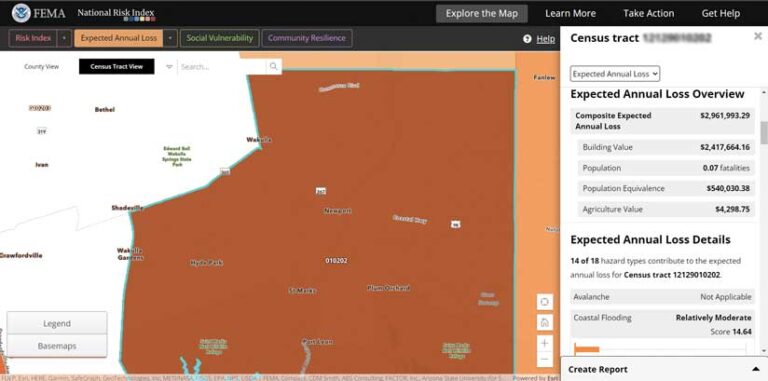Switch to County View
This screenshot has height=381, width=768.
42,67
